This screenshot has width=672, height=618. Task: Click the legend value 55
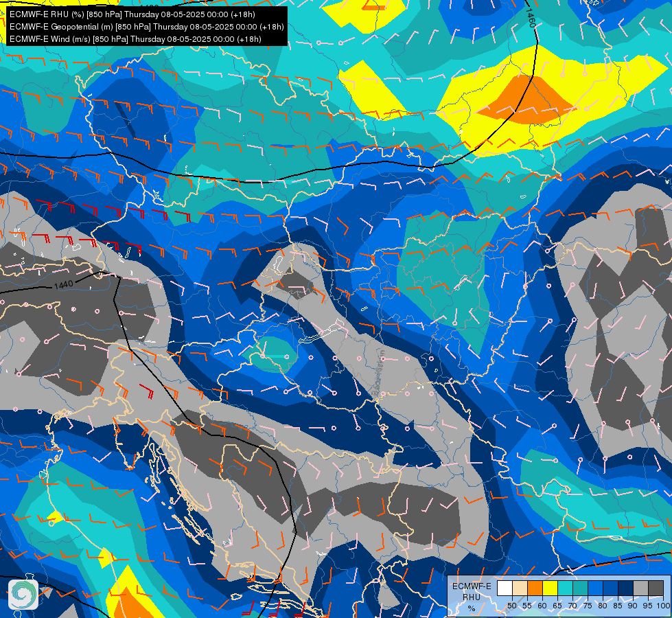[527, 606]
